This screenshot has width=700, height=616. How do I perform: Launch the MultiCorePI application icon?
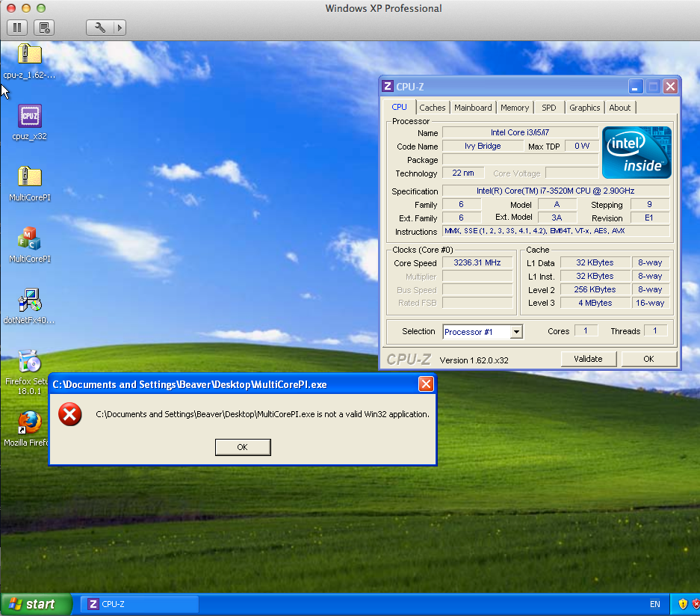click(30, 239)
